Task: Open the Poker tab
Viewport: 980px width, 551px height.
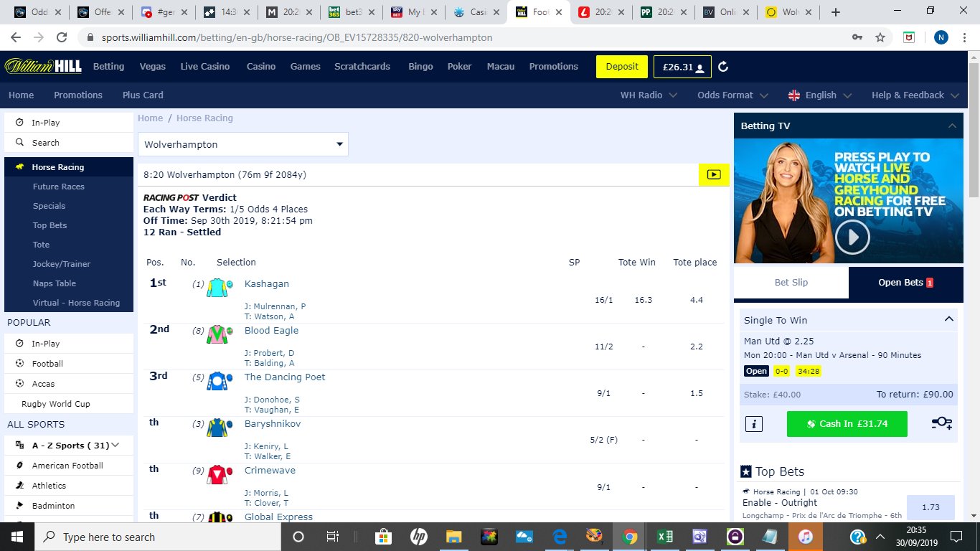Action: coord(460,66)
